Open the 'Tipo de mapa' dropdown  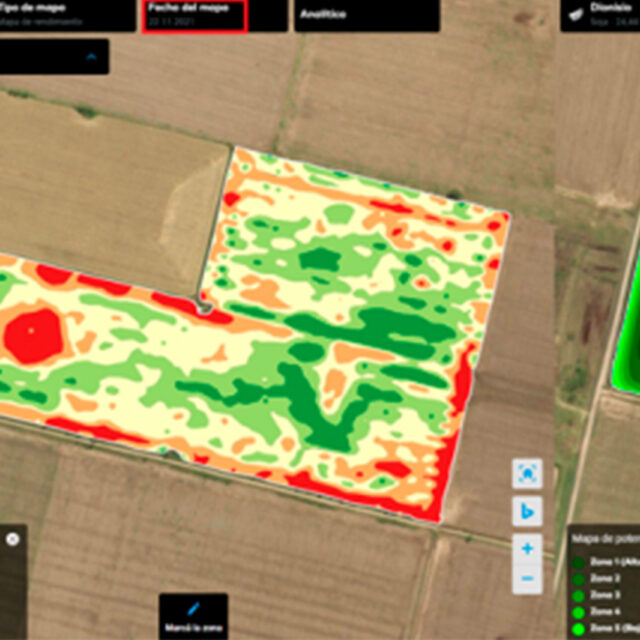click(x=66, y=15)
